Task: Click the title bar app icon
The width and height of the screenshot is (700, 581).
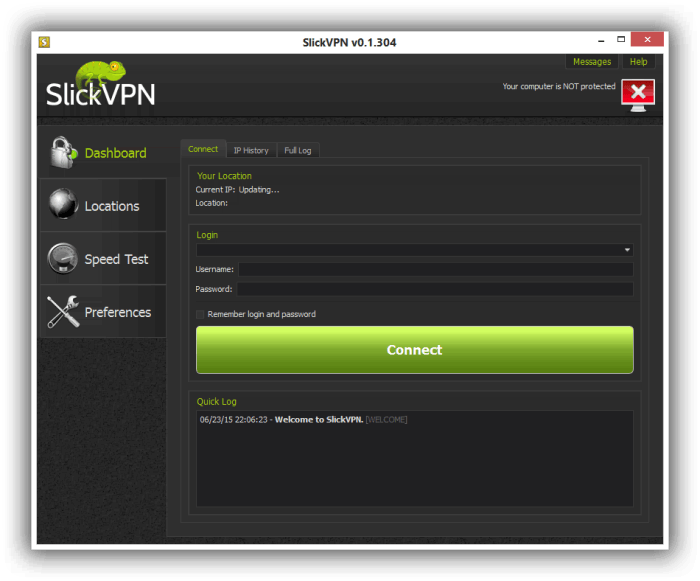Action: pos(44,42)
